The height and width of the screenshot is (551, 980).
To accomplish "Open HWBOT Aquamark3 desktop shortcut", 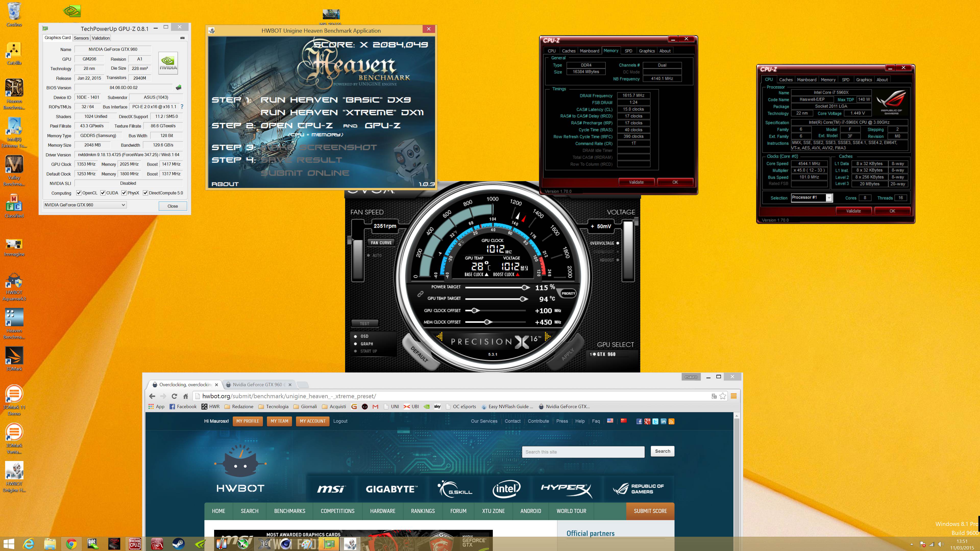I will (x=14, y=287).
